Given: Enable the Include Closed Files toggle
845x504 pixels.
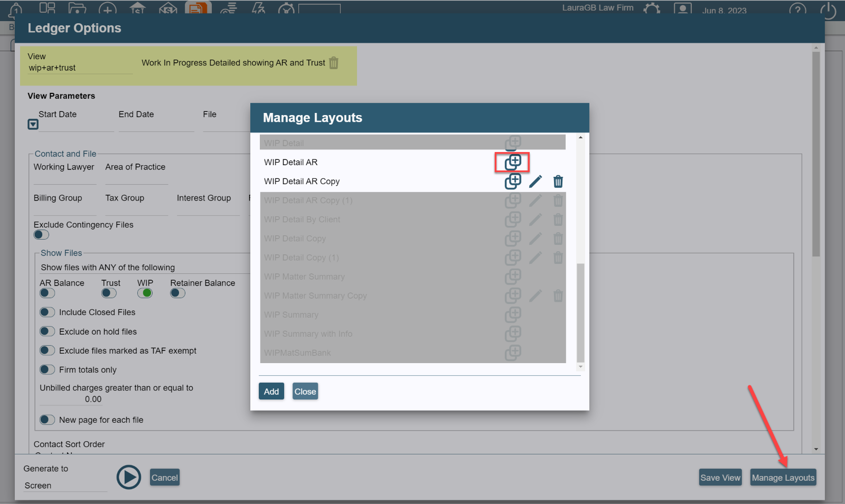Looking at the screenshot, I should (47, 312).
